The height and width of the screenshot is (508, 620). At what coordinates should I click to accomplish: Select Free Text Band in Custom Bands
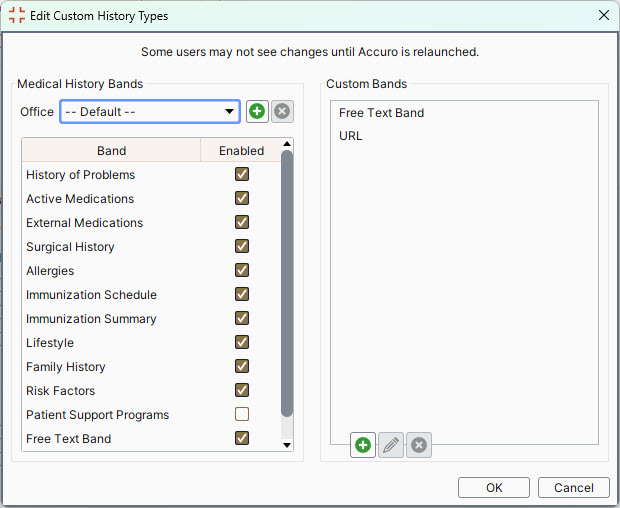[381, 113]
